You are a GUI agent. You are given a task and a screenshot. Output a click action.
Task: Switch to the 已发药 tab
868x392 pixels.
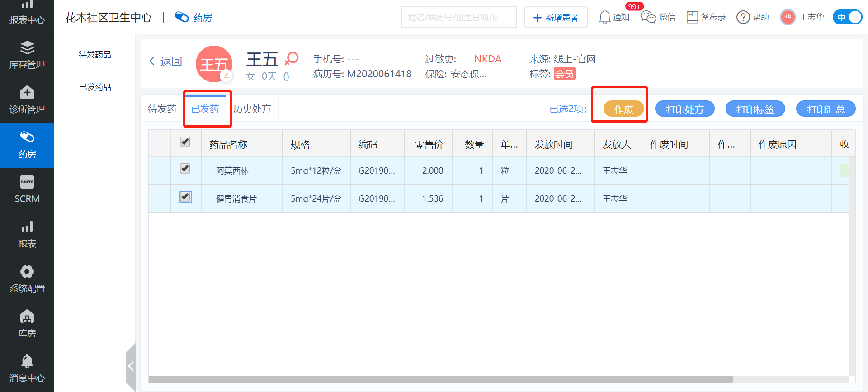click(x=205, y=109)
